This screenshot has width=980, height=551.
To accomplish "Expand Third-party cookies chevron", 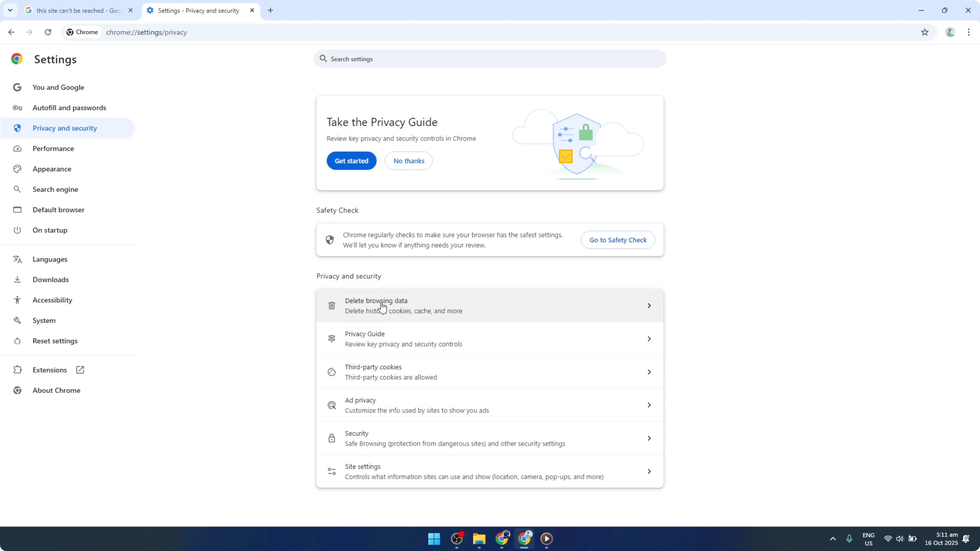I will [x=649, y=372].
